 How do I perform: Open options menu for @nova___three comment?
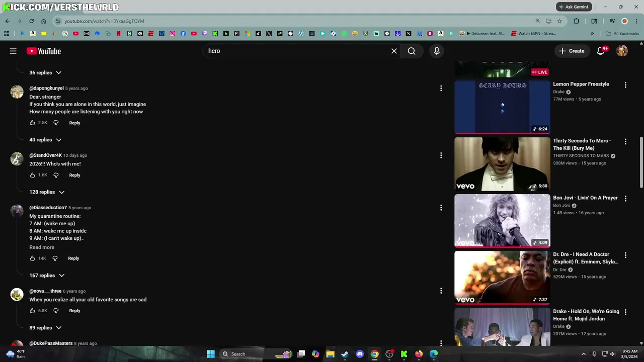pyautogui.click(x=441, y=291)
